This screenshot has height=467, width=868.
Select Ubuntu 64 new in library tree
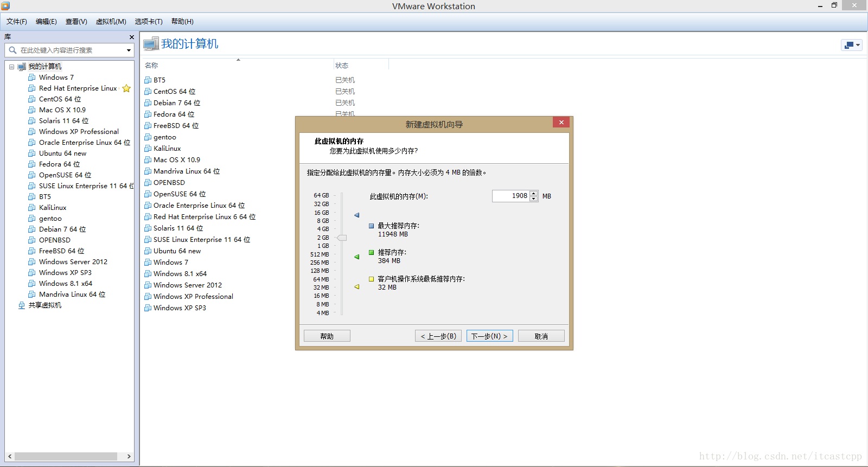(x=62, y=153)
